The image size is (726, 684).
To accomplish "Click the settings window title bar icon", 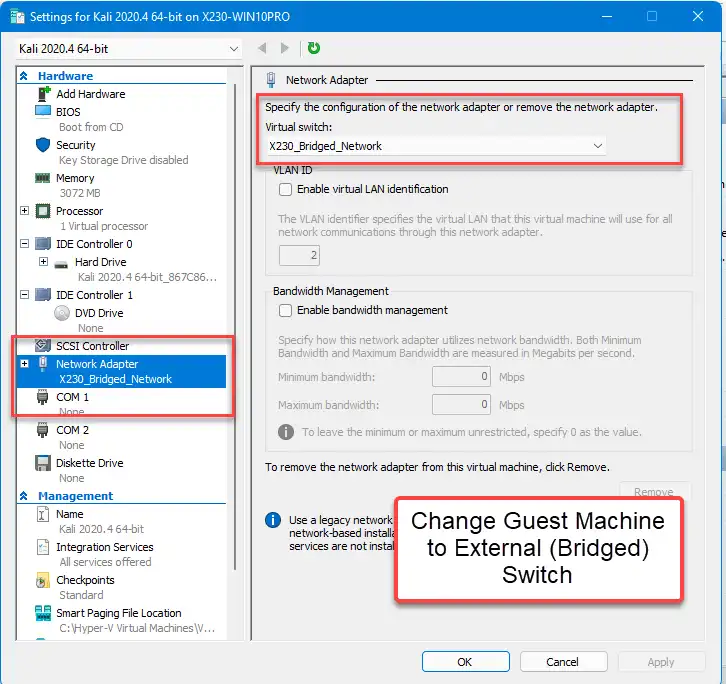I will (x=18, y=17).
